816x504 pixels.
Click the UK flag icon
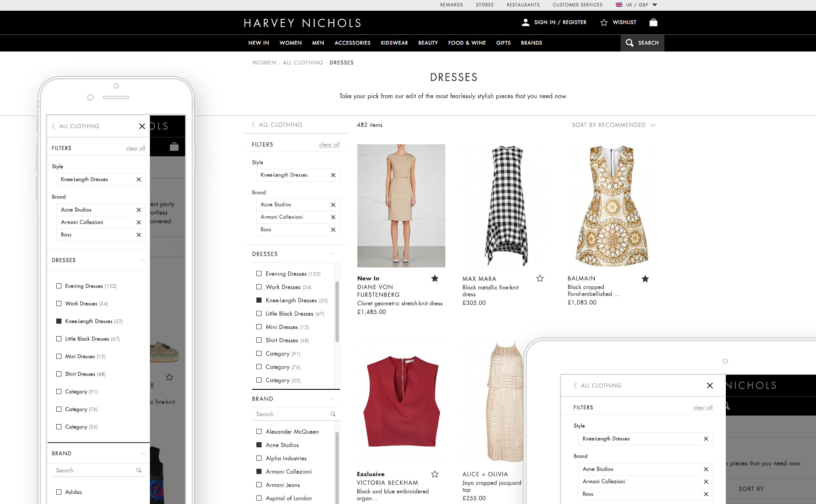pos(619,5)
